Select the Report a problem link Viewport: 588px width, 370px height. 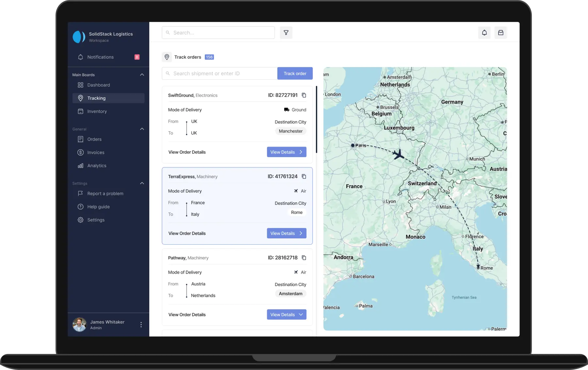(x=105, y=194)
